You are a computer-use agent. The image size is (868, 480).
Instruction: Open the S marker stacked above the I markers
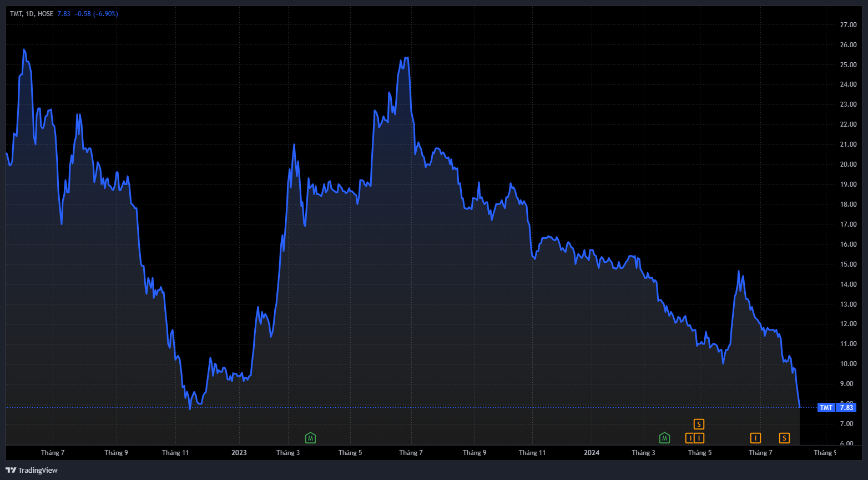coord(699,424)
